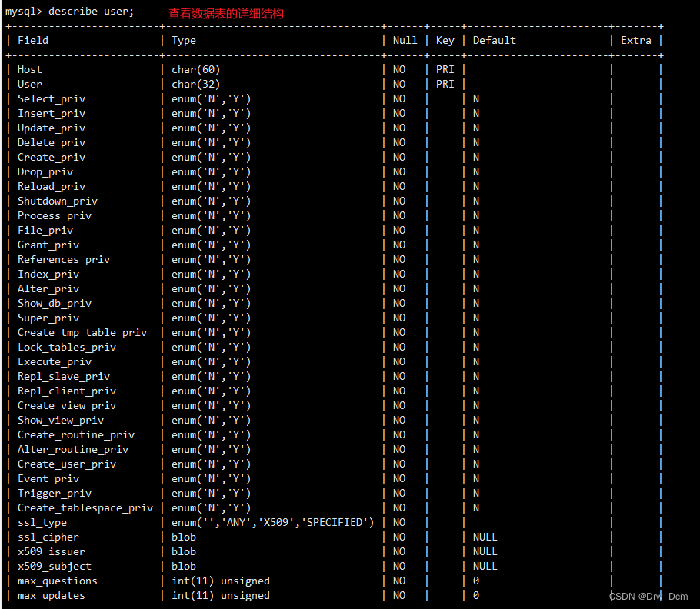Click the 'User' field name

click(30, 84)
